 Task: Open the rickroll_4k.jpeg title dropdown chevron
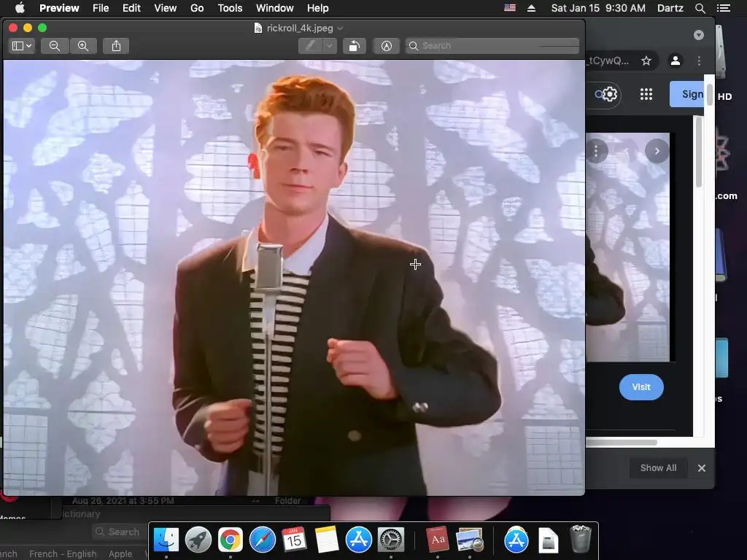pyautogui.click(x=340, y=28)
